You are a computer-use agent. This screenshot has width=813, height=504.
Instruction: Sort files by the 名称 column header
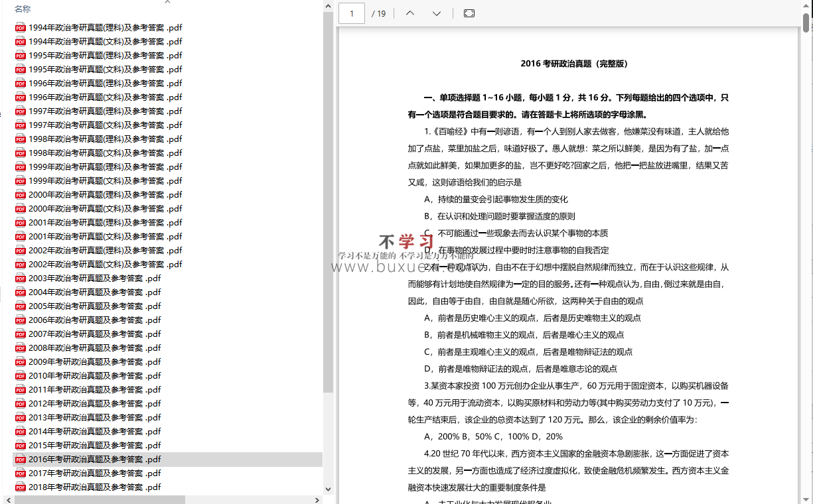click(23, 9)
